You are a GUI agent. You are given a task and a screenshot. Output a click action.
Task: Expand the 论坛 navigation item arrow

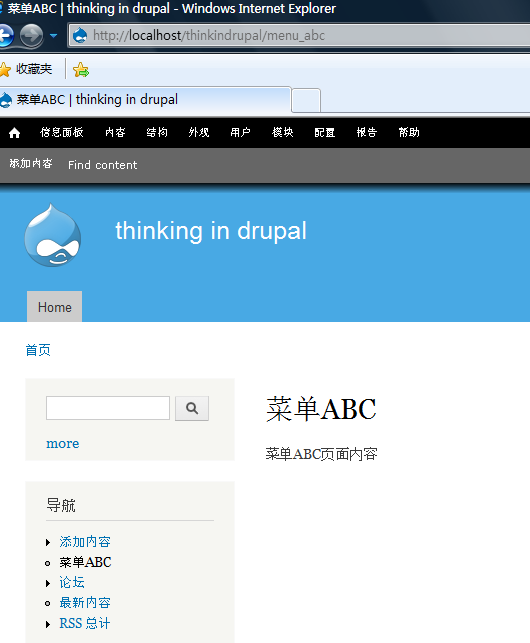click(x=48, y=583)
